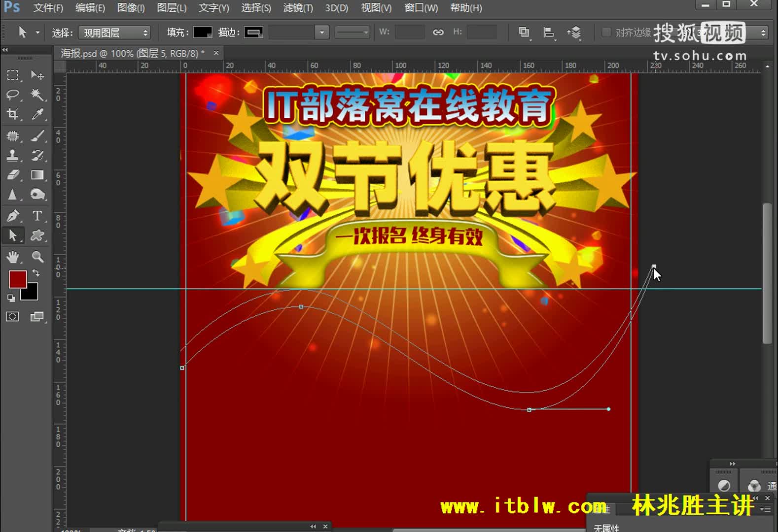Swap foreground and background colors icon

(36, 273)
